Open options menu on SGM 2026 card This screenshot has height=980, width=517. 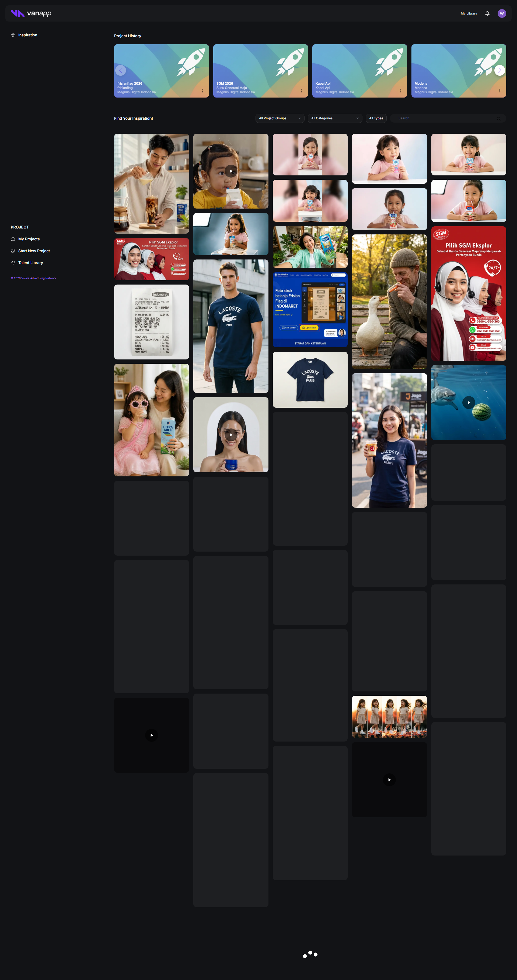(x=302, y=91)
